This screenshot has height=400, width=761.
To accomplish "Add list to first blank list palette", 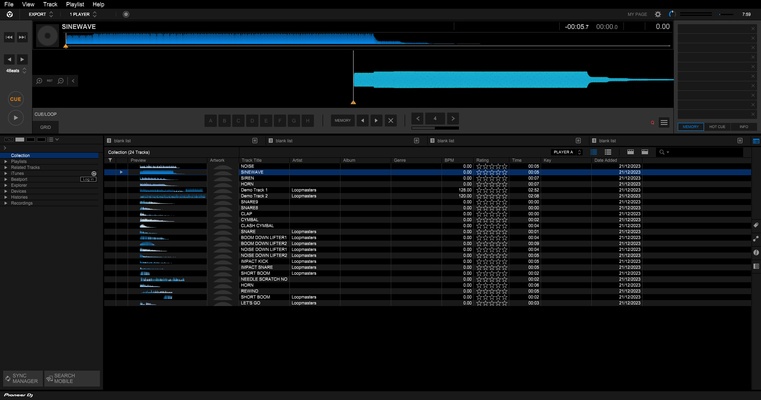I will click(254, 141).
